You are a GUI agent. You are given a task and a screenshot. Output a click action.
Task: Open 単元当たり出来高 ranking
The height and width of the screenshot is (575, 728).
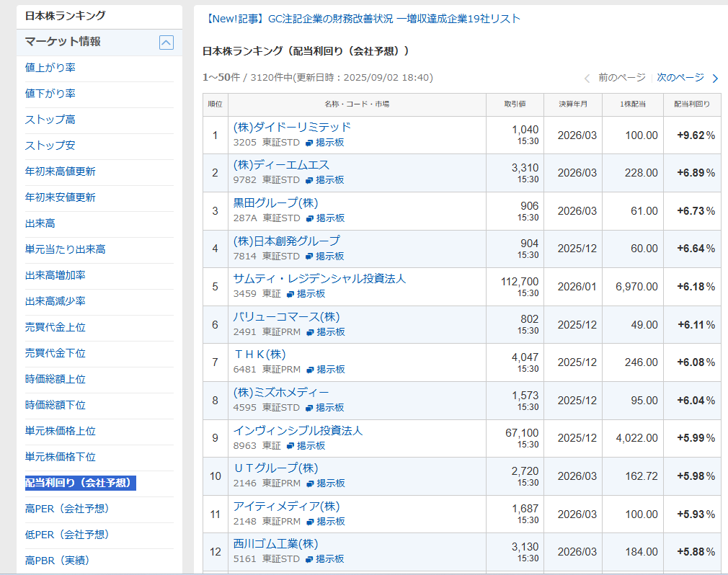(66, 250)
